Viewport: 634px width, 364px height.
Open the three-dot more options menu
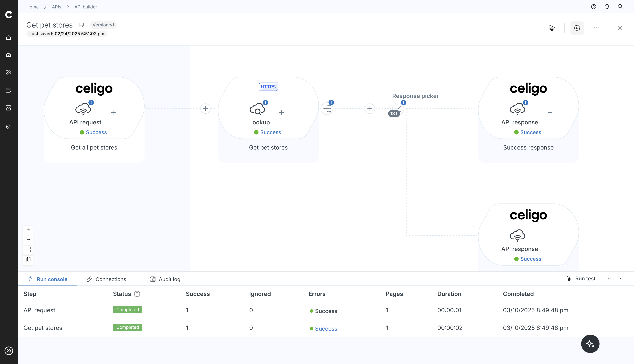[x=596, y=28]
